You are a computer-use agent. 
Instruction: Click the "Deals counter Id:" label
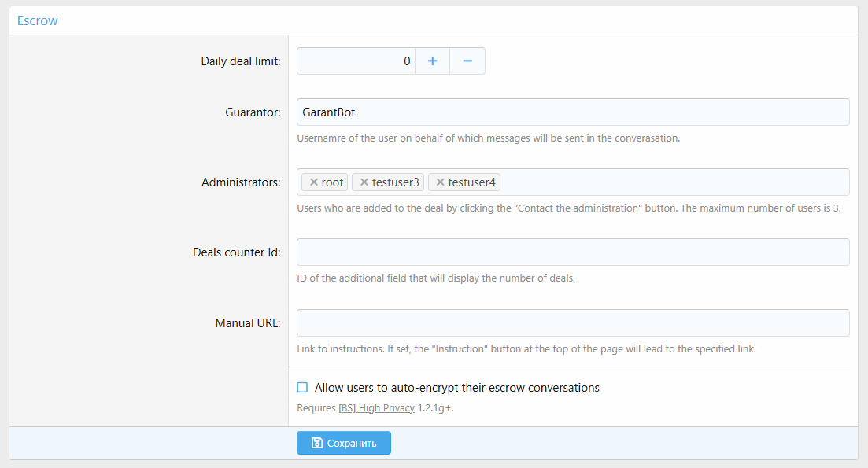click(236, 253)
